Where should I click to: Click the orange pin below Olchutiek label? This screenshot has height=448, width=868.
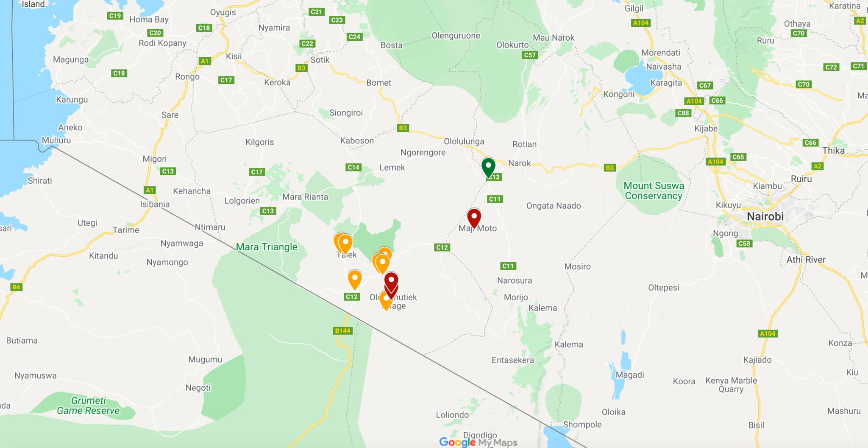tap(386, 300)
